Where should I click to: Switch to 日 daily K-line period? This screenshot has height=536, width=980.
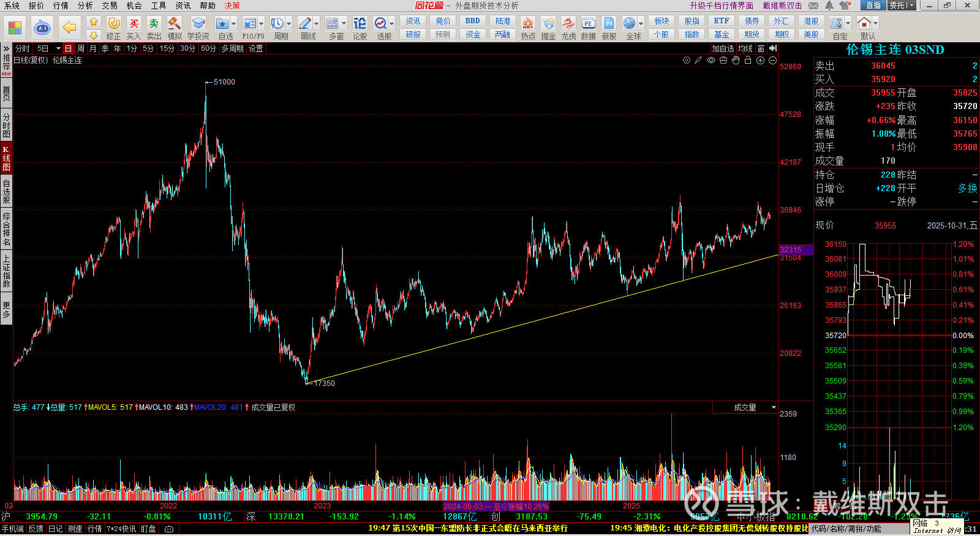pyautogui.click(x=68, y=48)
